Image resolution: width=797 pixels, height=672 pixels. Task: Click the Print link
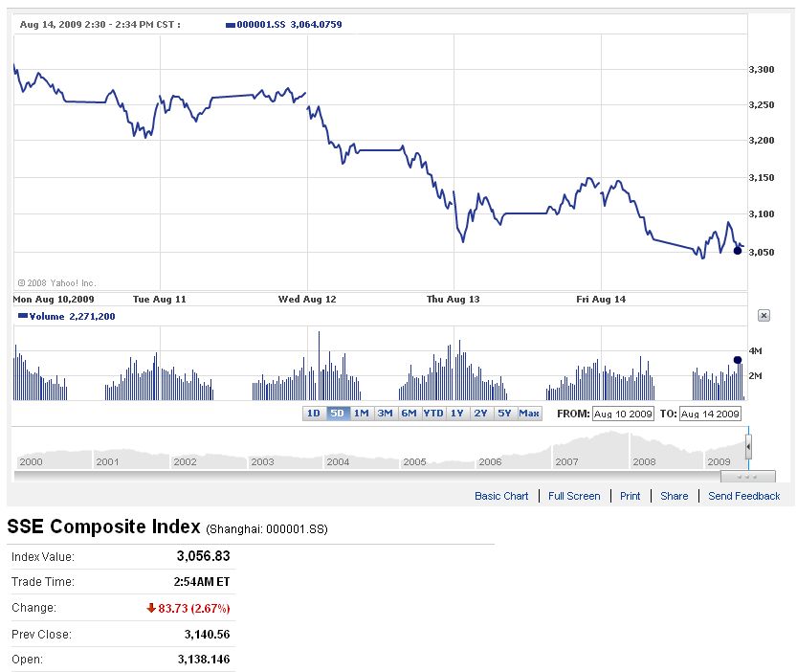tap(630, 496)
